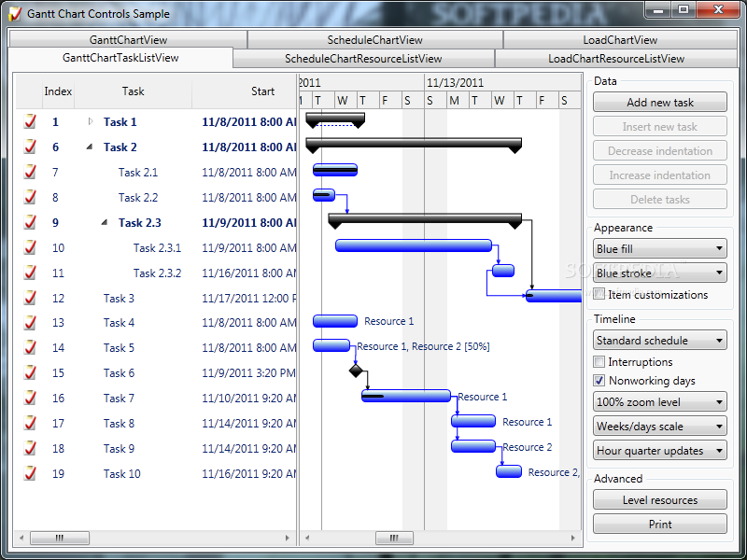Uncheck Nonworking days option
747x560 pixels.
pos(599,381)
